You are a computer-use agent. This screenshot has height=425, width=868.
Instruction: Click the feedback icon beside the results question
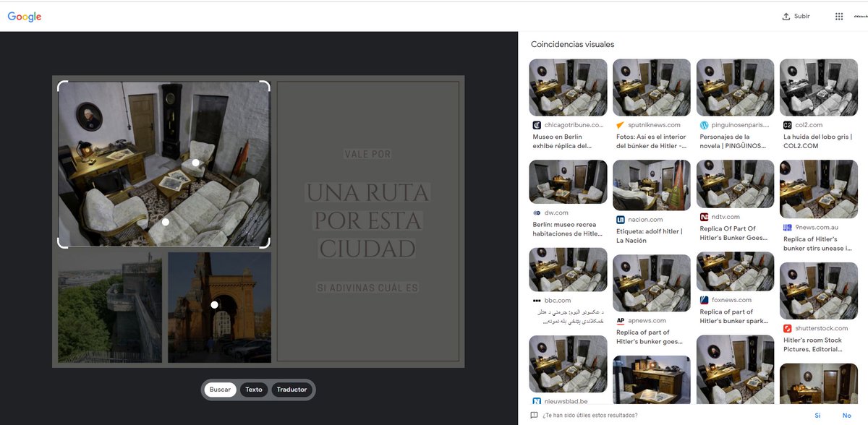click(x=534, y=416)
